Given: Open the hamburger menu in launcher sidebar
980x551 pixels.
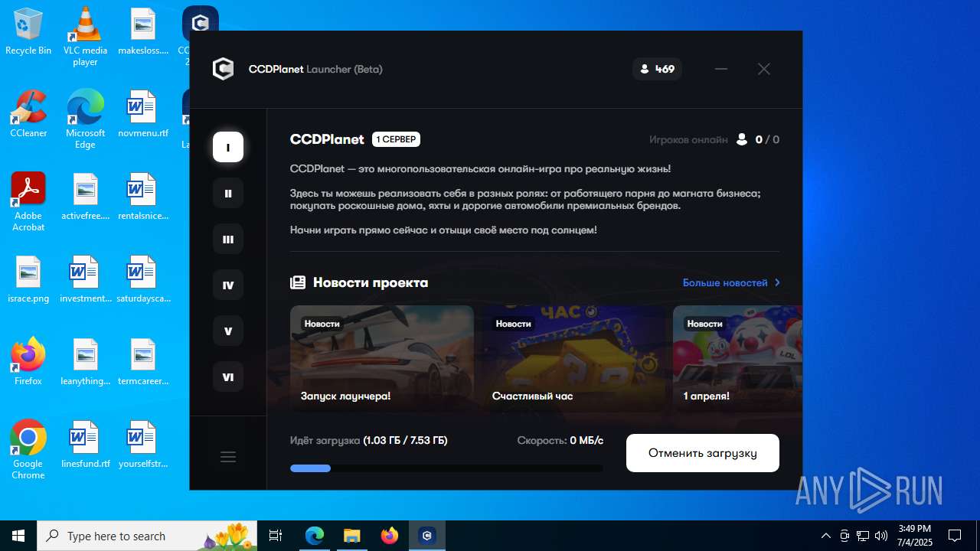Looking at the screenshot, I should [x=228, y=457].
